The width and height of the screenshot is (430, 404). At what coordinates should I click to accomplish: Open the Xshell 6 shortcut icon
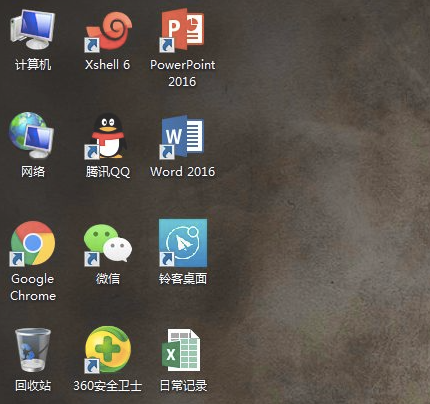click(108, 32)
